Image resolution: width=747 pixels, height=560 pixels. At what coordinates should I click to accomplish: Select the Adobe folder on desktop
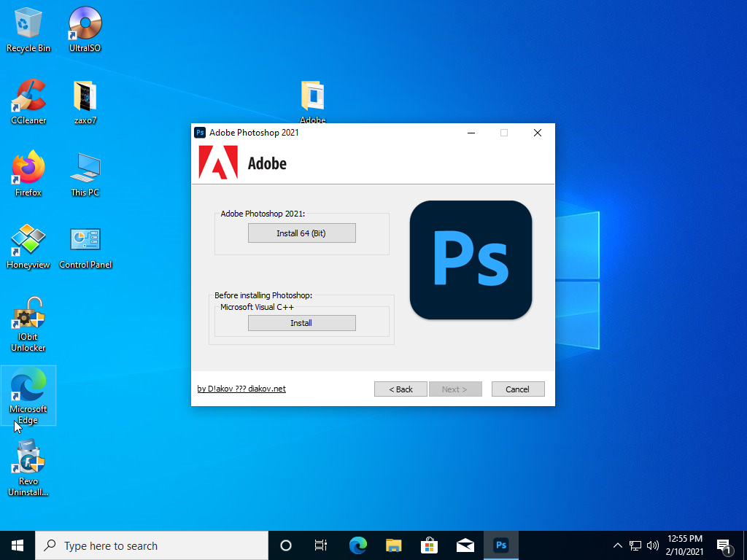313,101
